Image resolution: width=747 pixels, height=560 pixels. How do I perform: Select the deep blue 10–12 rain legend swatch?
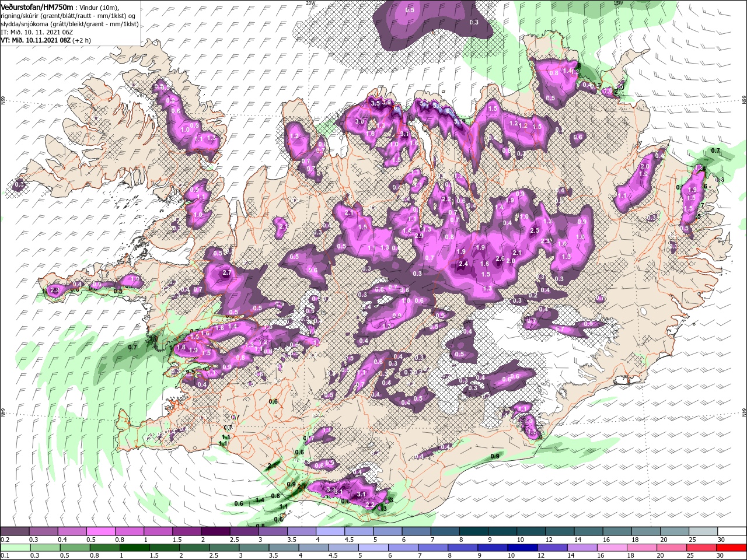(521, 547)
